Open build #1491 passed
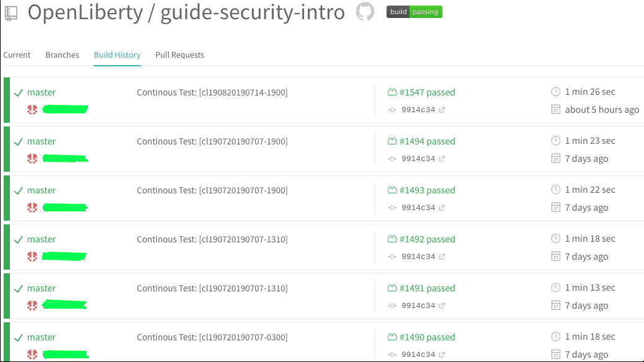 427,288
